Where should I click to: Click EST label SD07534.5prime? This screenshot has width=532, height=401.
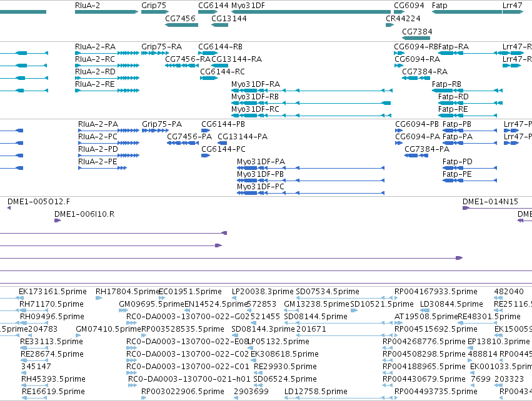(x=328, y=292)
